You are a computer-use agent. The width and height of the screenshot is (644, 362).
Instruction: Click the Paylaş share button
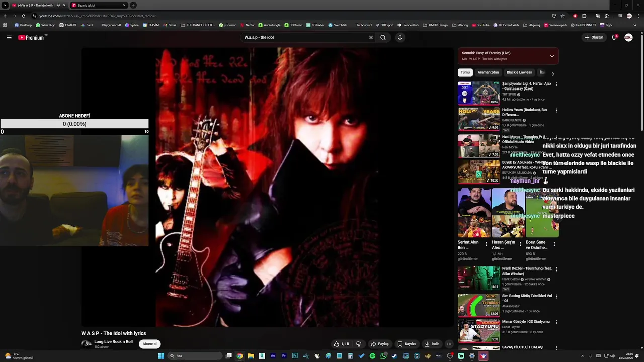tap(379, 344)
